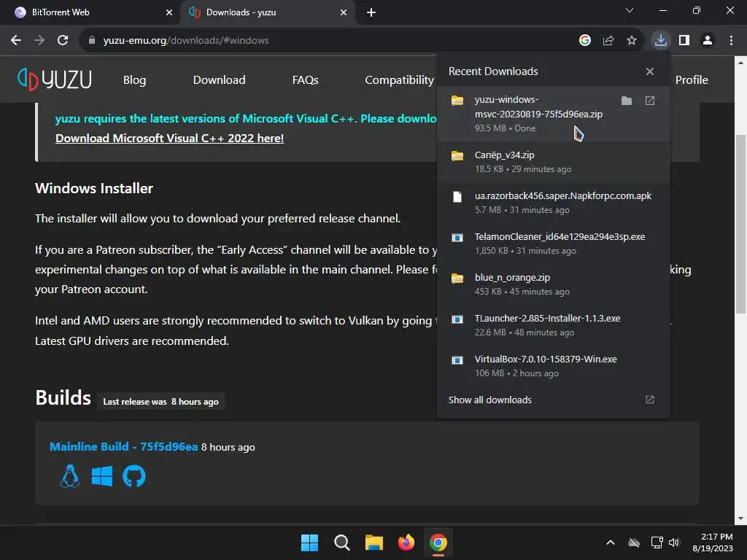Open taskbar Search
The width and height of the screenshot is (747, 560).
[342, 542]
